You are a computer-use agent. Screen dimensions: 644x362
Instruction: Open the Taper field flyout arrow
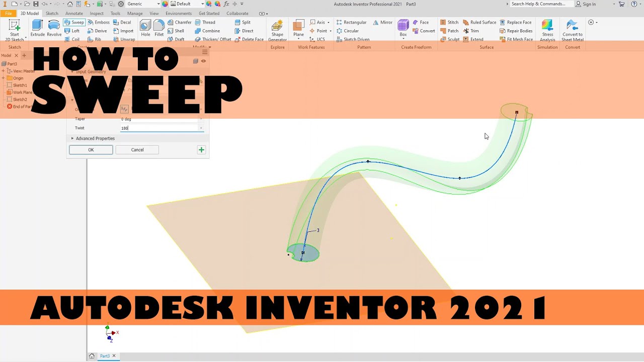(x=201, y=119)
